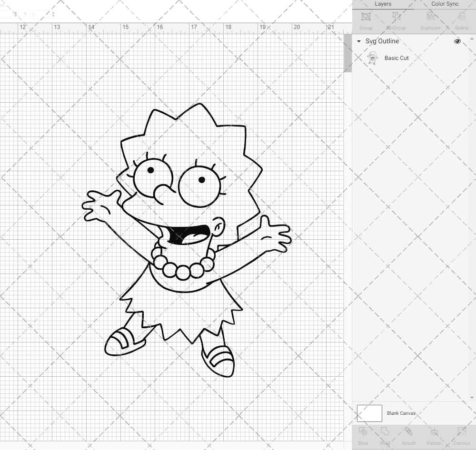
Task: Click the Y position stepper arrows
Action: tap(53, 14)
